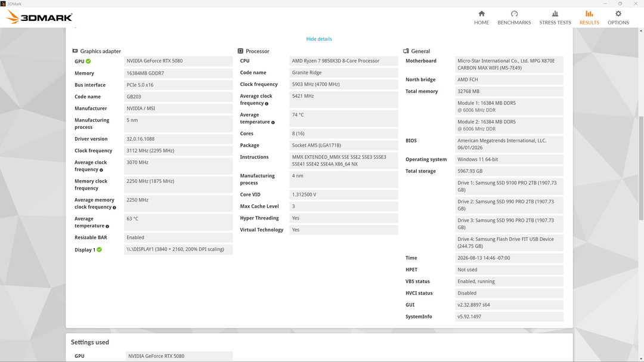Image resolution: width=644 pixels, height=362 pixels.
Task: Click Drive 1: Samsung SSD 9100 PRO entry
Action: tap(509, 187)
